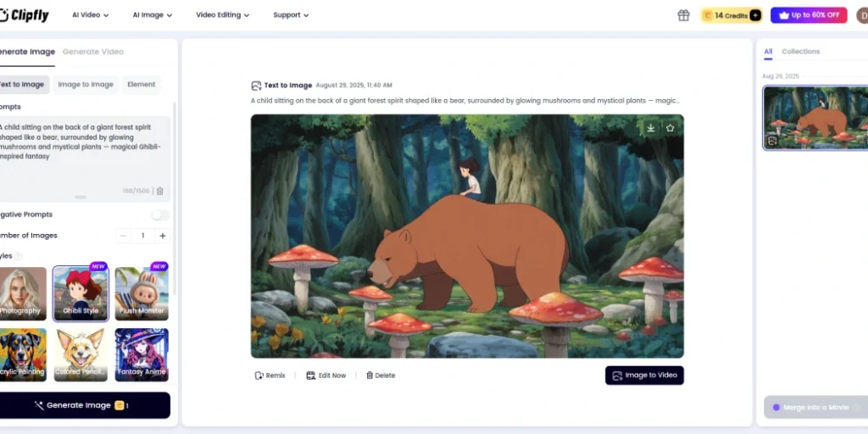Expand the AI Image dropdown menu
Image resolution: width=868 pixels, height=434 pixels.
tap(153, 15)
